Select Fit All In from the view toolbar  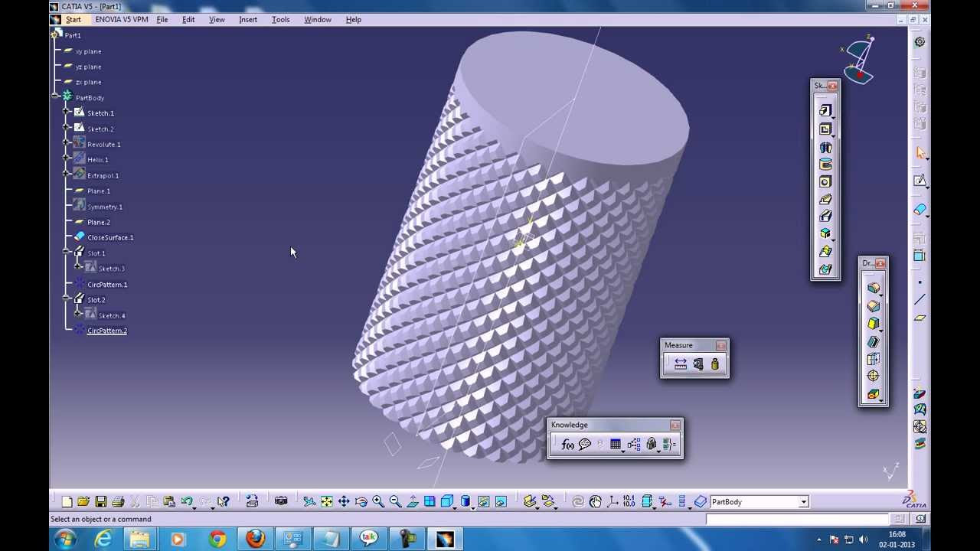click(325, 501)
